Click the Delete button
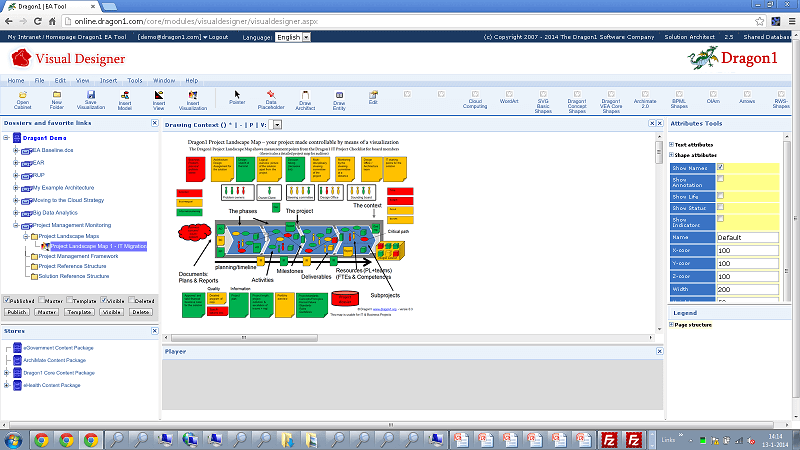 [x=141, y=312]
